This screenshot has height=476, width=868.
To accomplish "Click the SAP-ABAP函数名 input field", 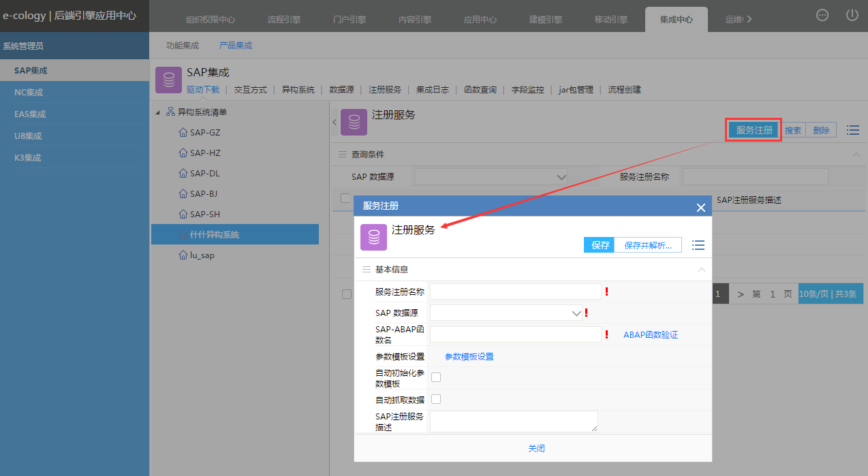I will [x=516, y=334].
